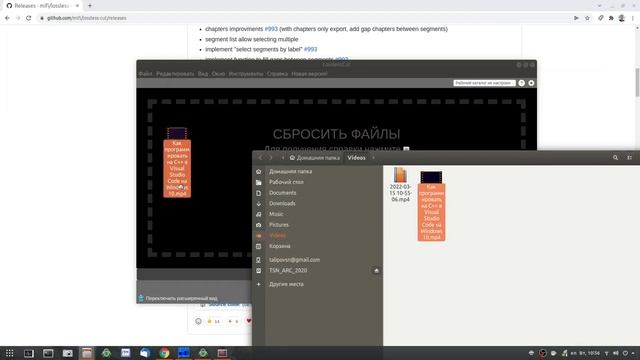
Task: Select the 2022-03-15 10-55-06.mp4 file
Action: [x=400, y=185]
